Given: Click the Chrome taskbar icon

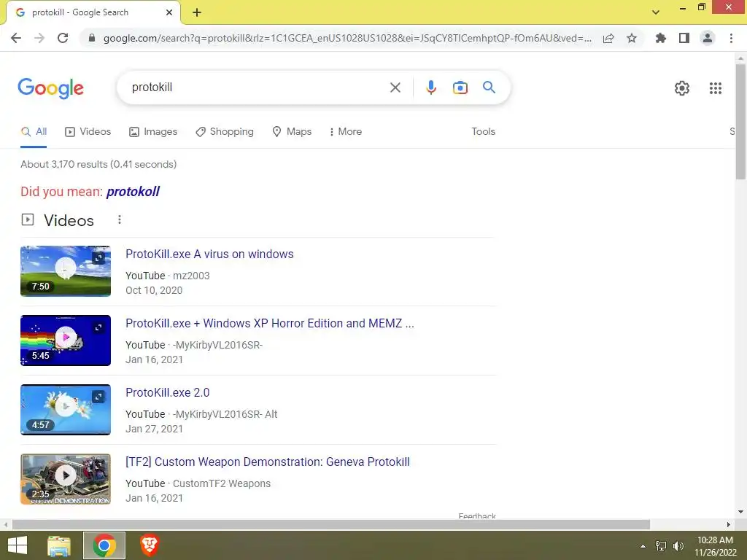Looking at the screenshot, I should [x=104, y=545].
